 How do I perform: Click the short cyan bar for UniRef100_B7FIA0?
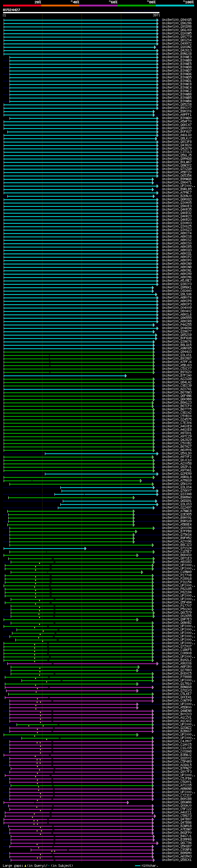coord(65,375)
